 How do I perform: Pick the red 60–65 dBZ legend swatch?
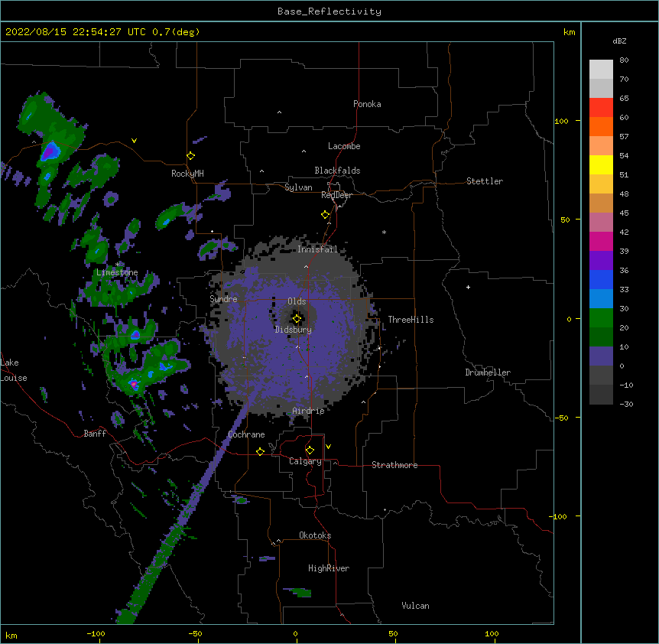coord(601,108)
